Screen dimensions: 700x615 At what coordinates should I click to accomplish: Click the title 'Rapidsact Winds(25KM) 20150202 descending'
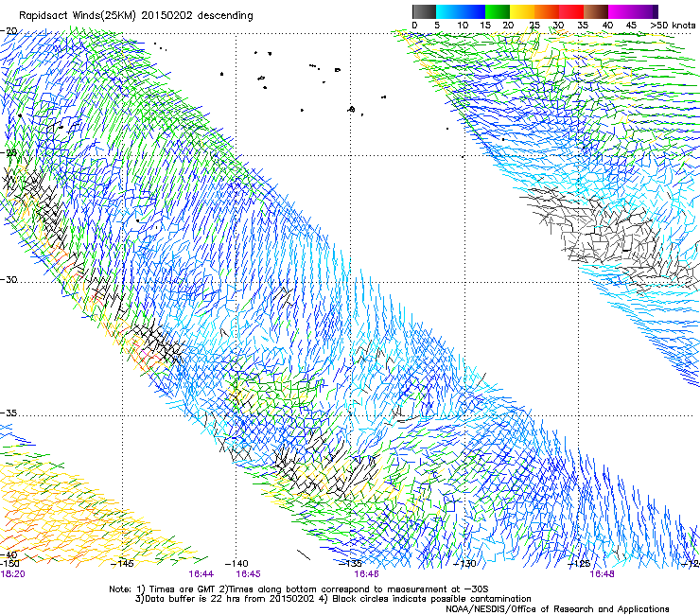135,16
